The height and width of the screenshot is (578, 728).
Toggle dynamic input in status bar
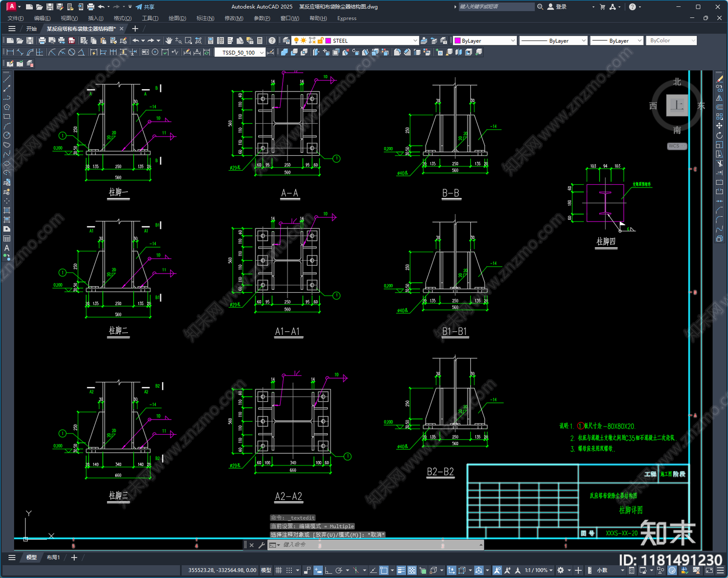tap(318, 570)
